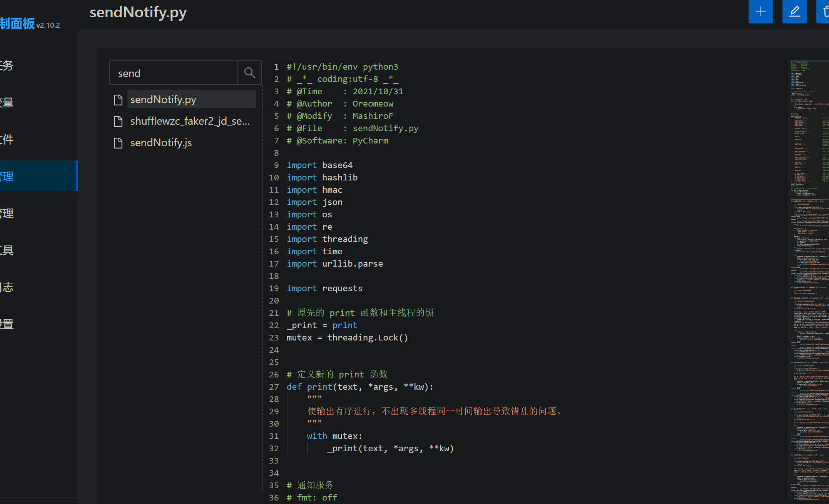Edit the script using the pencil icon
The height and width of the screenshot is (504, 829).
794,12
